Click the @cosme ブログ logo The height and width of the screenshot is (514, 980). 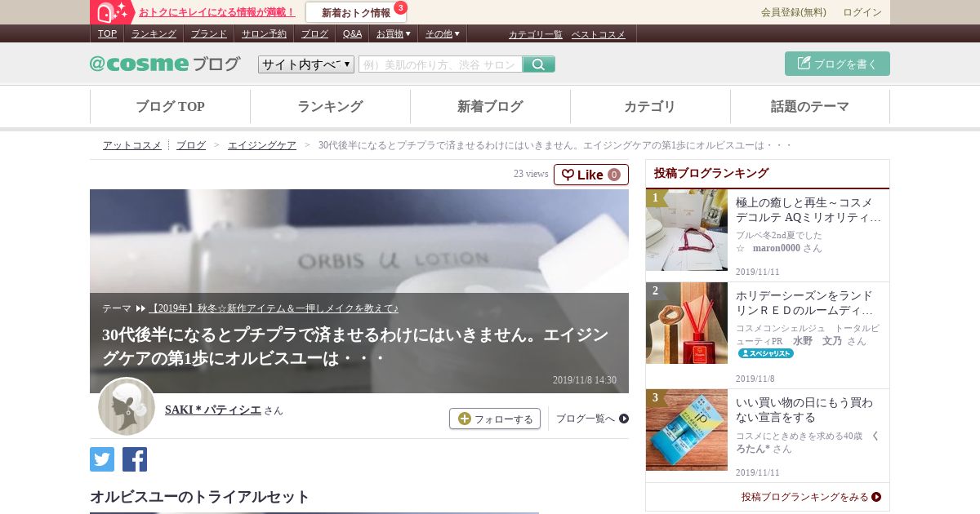coord(165,64)
